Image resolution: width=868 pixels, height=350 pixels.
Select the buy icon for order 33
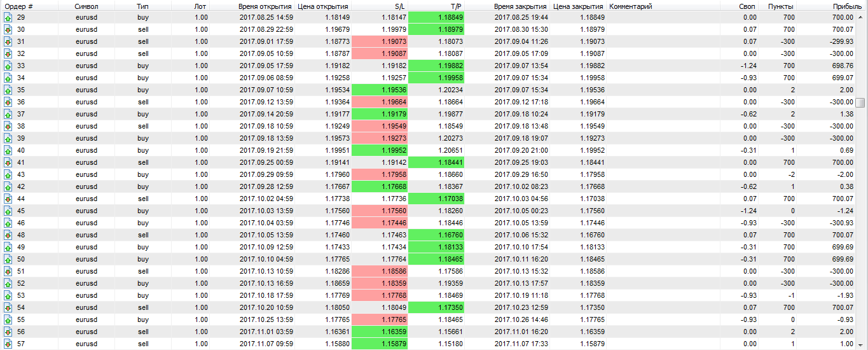coord(8,66)
